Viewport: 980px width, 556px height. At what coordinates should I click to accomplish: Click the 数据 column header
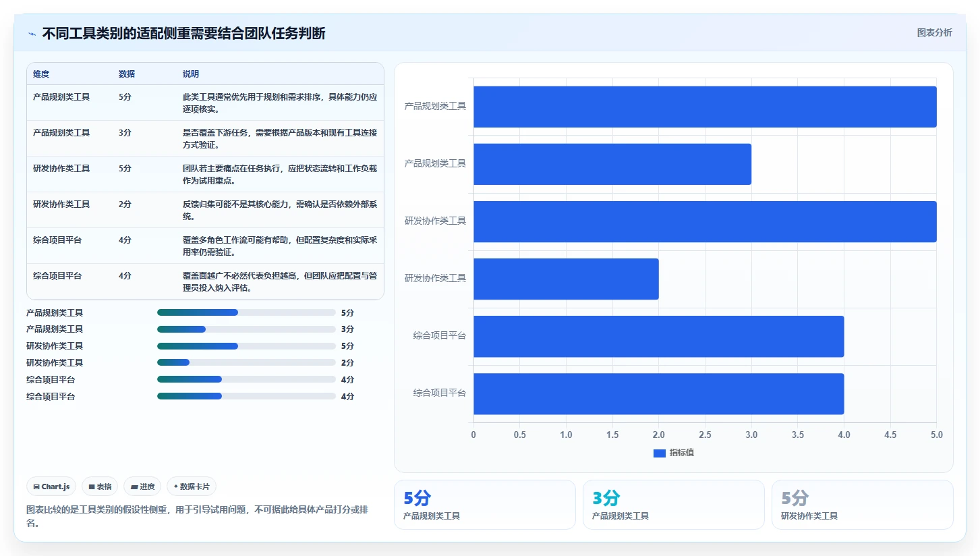pos(127,74)
